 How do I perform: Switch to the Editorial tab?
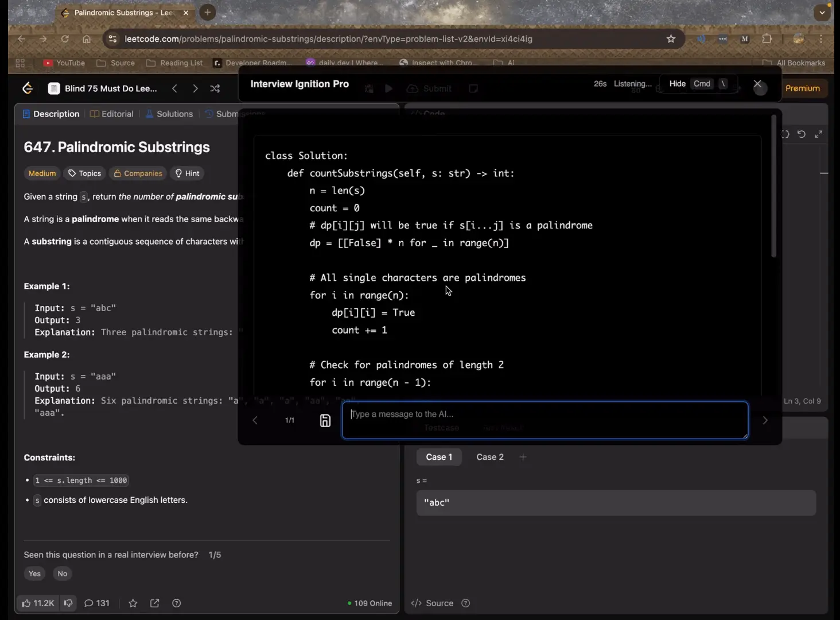pyautogui.click(x=112, y=114)
